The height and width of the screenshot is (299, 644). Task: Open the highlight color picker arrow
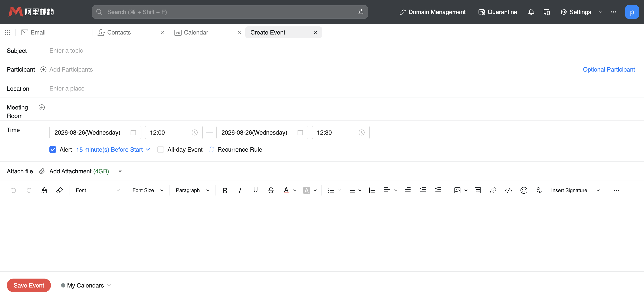coord(315,191)
